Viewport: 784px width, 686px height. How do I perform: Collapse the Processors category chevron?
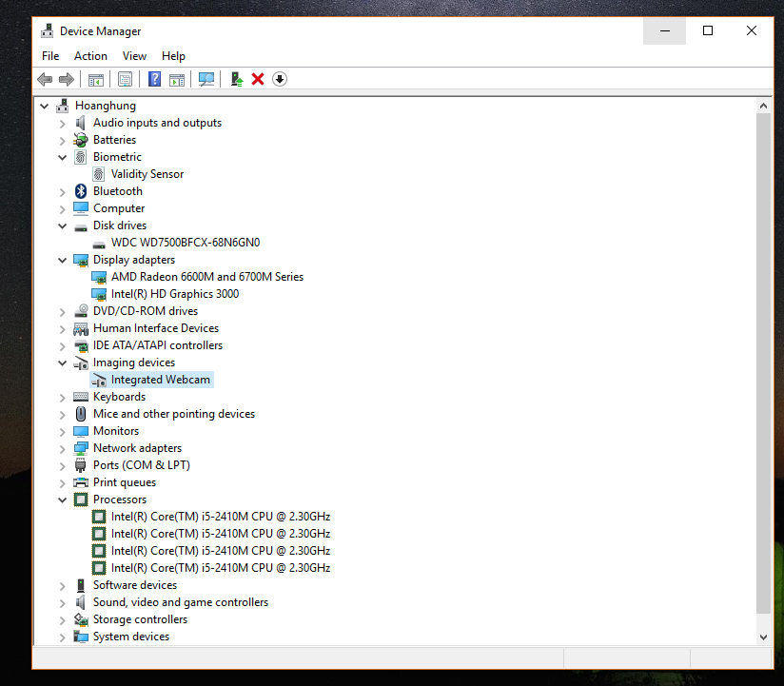click(x=62, y=500)
